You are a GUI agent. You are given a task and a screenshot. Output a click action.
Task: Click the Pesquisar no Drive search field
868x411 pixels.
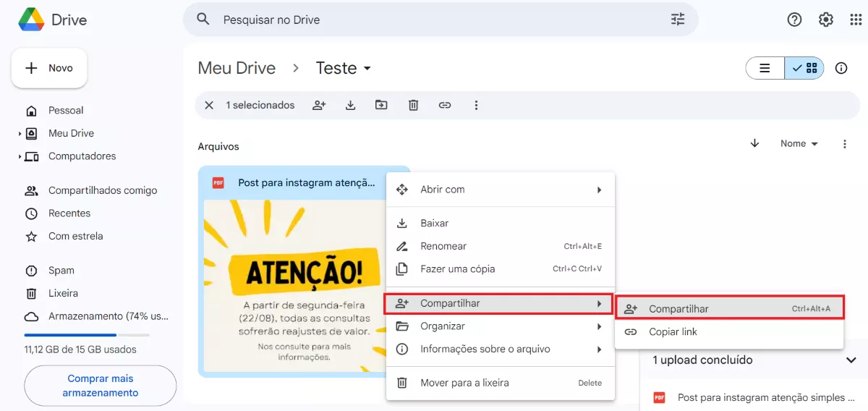tap(441, 20)
